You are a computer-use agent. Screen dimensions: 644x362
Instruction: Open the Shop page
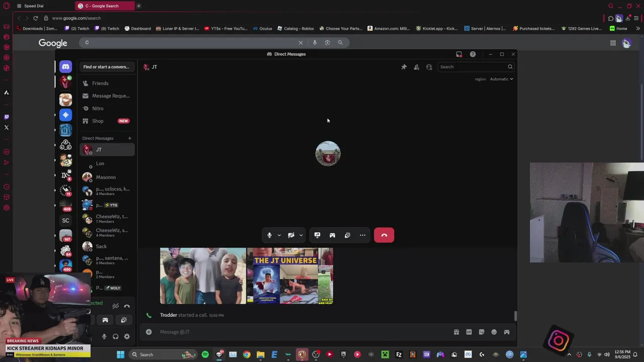click(x=107, y=121)
